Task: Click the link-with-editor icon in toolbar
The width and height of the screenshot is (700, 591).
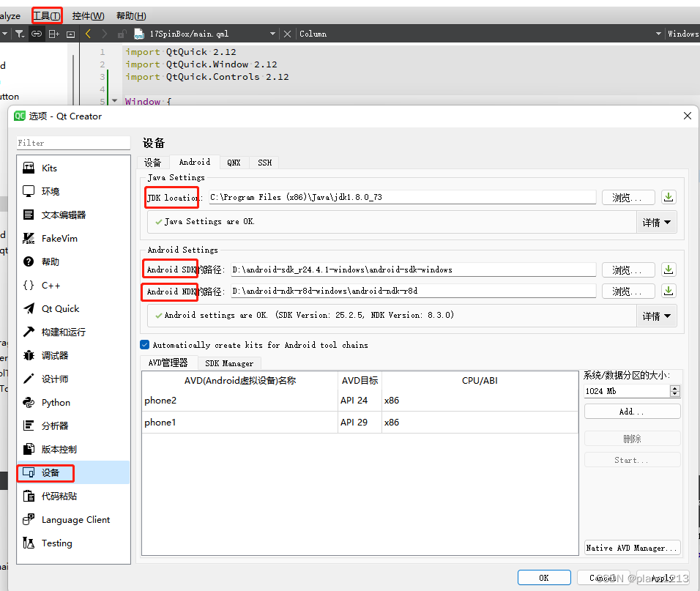Action: click(37, 34)
